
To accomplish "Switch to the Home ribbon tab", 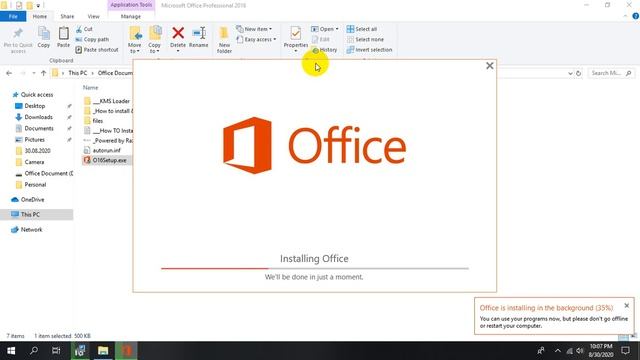I will (40, 16).
